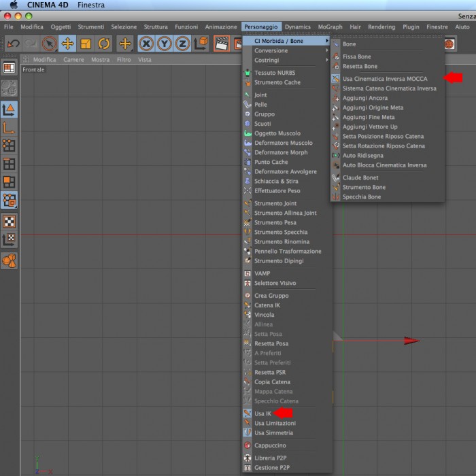The width and height of the screenshot is (476, 476).
Task: Select the Scale tool icon
Action: (x=85, y=44)
